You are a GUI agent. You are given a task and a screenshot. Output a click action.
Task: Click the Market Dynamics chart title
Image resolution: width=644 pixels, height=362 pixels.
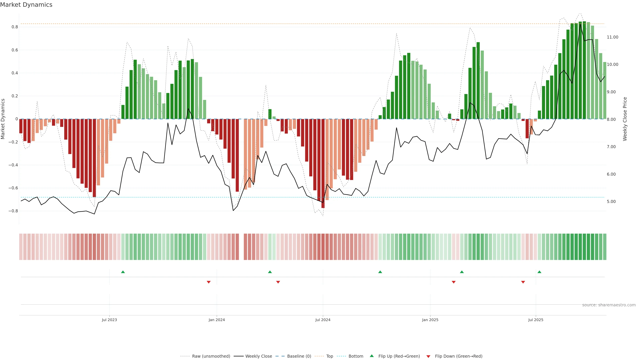pyautogui.click(x=26, y=5)
